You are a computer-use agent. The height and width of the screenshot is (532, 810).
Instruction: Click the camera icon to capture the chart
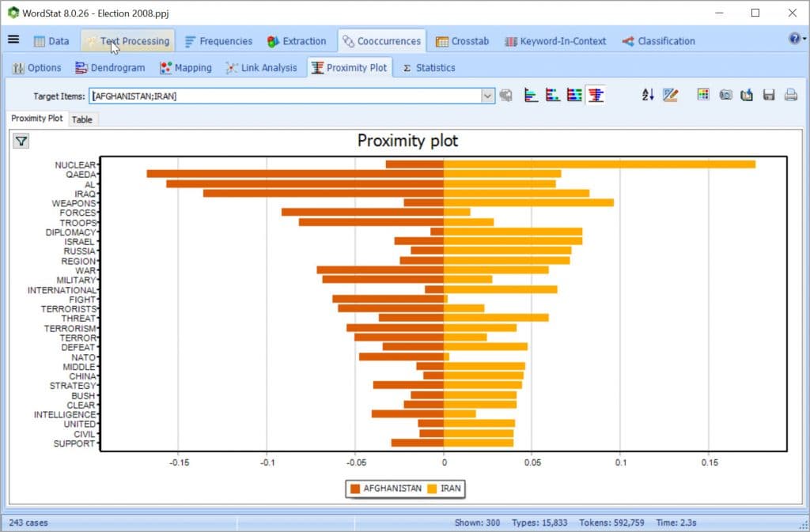[x=725, y=94]
